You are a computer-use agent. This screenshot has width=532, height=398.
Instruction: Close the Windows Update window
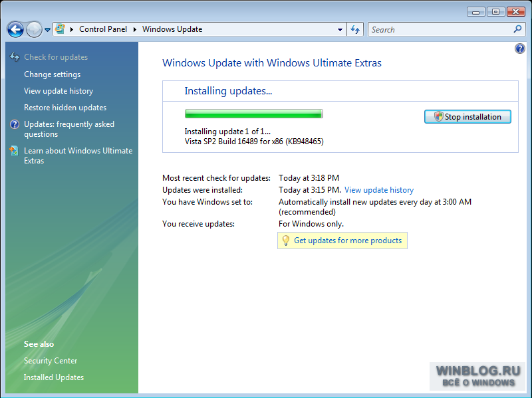click(x=516, y=12)
